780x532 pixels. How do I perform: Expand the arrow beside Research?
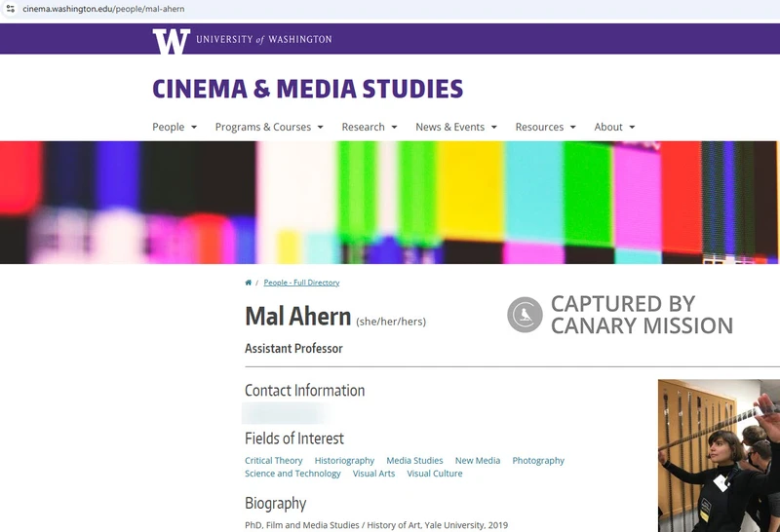(394, 128)
